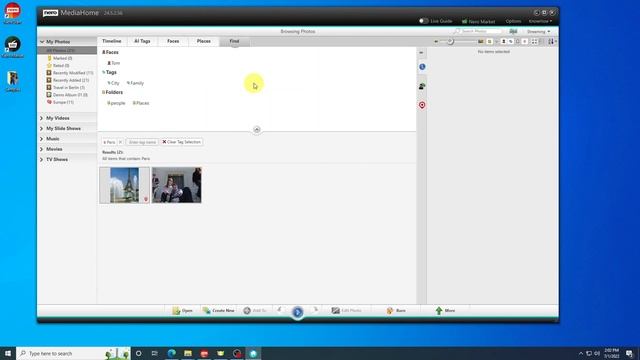Select the Family tag

click(135, 83)
